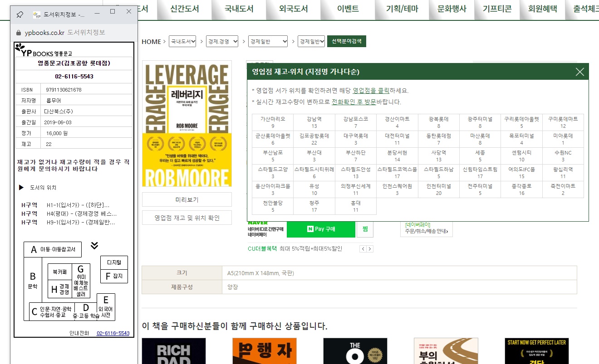Click the F 잡지 map section

point(114,276)
